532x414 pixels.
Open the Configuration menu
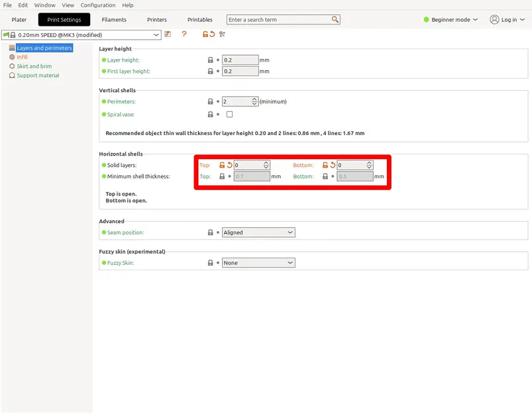point(98,5)
